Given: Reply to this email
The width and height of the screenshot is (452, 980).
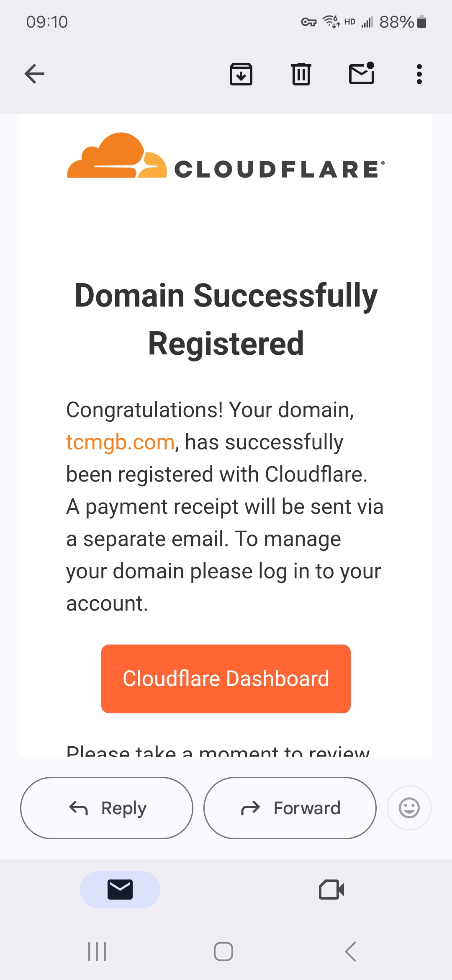Looking at the screenshot, I should 107,808.
